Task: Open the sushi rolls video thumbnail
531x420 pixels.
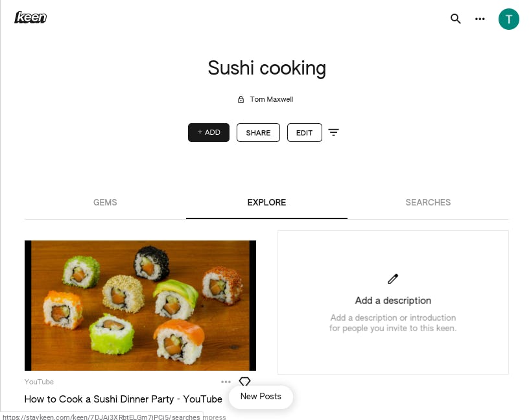Action: (140, 305)
